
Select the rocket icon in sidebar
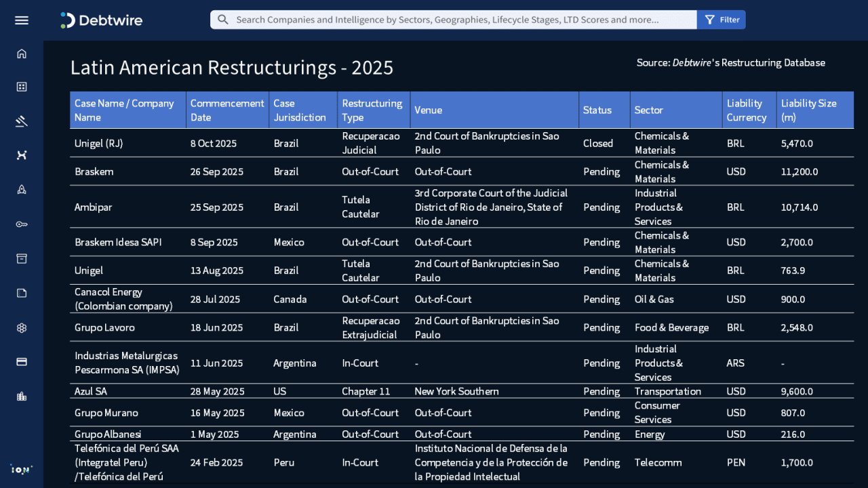click(22, 190)
